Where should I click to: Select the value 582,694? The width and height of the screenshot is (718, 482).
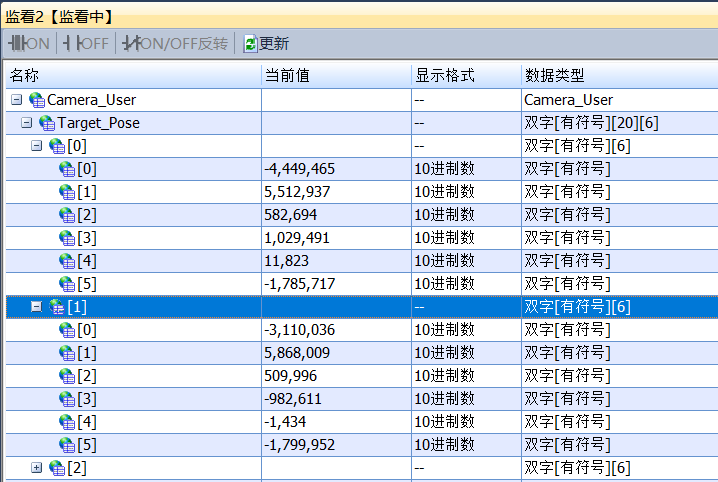290,215
